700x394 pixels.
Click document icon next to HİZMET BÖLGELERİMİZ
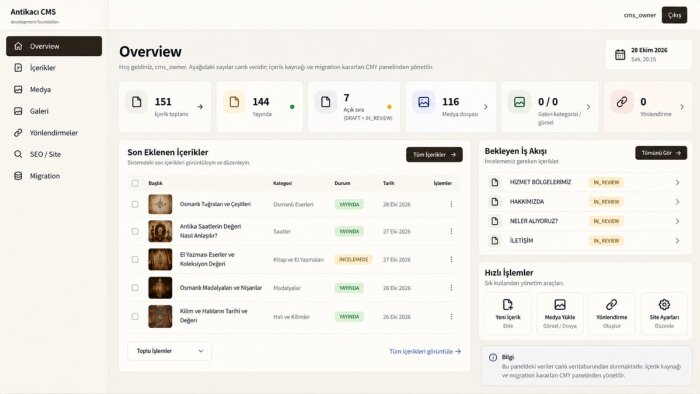pos(495,182)
